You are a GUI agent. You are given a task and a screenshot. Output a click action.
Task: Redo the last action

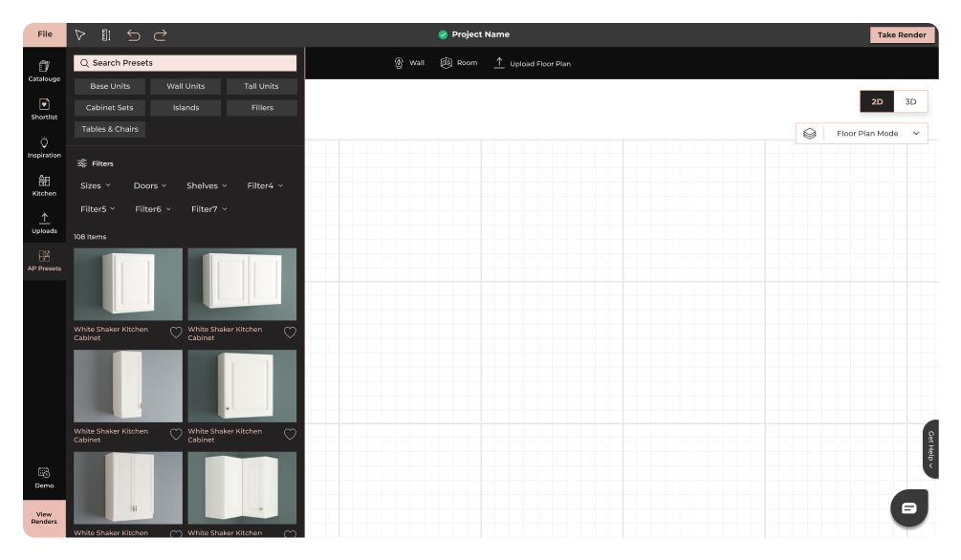[x=160, y=35]
